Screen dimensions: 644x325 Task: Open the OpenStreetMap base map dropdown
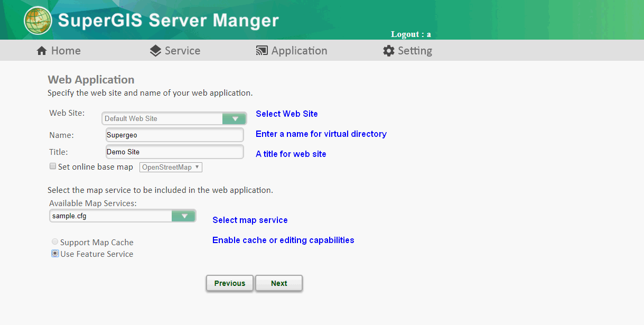[171, 167]
